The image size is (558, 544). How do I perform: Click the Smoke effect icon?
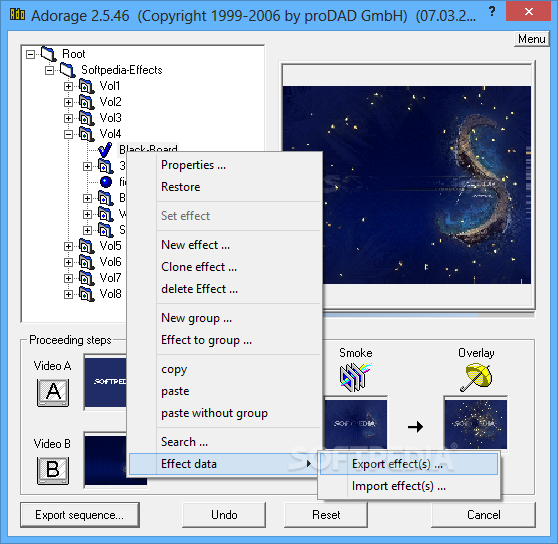pyautogui.click(x=355, y=376)
